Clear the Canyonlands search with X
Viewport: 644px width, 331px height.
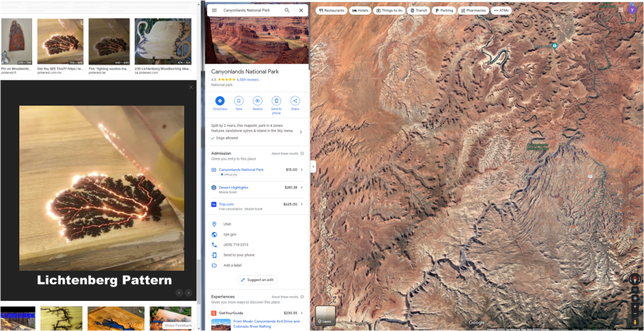(301, 10)
